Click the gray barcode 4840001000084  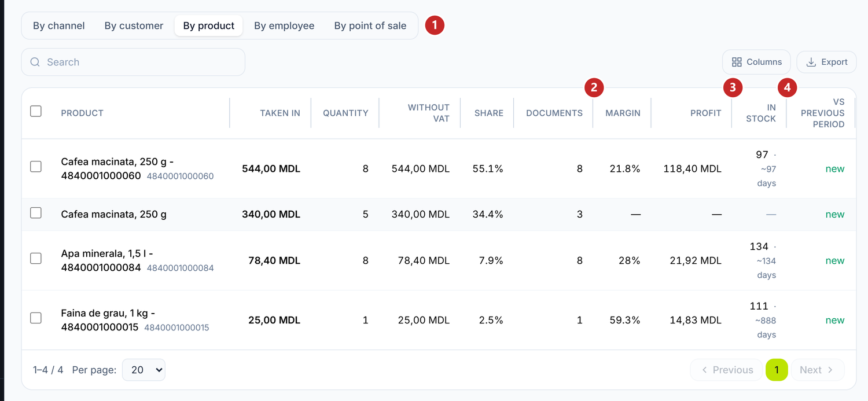click(181, 268)
